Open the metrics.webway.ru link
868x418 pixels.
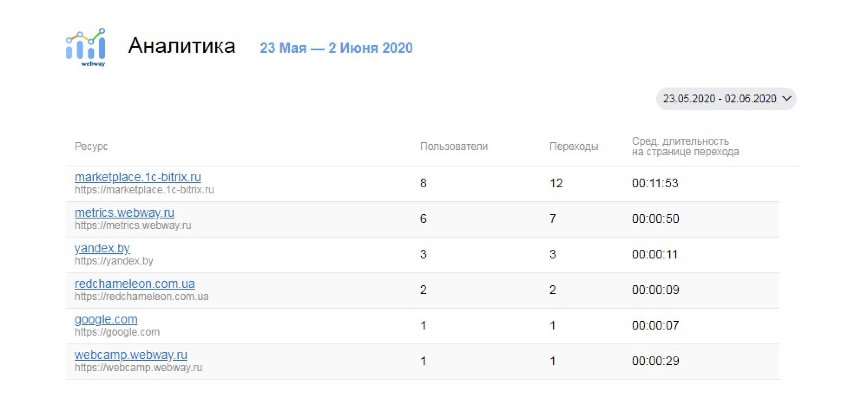pos(124,212)
